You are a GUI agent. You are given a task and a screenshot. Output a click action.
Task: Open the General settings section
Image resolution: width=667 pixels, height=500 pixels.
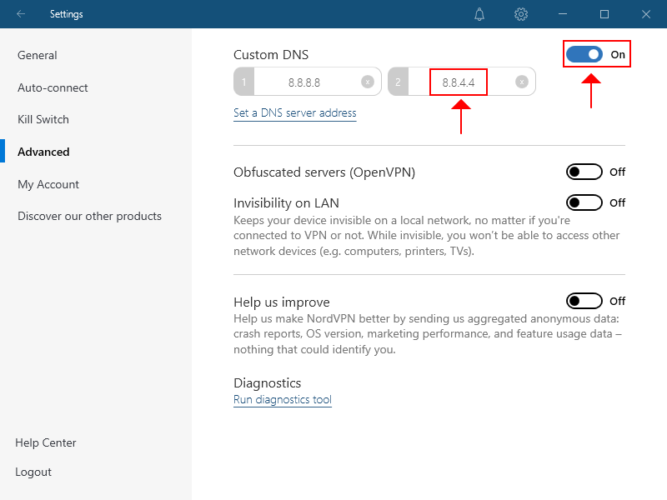tap(37, 55)
